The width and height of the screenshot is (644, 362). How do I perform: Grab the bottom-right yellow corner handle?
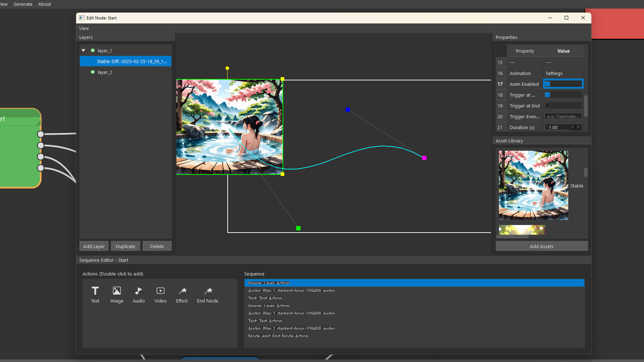coord(282,174)
